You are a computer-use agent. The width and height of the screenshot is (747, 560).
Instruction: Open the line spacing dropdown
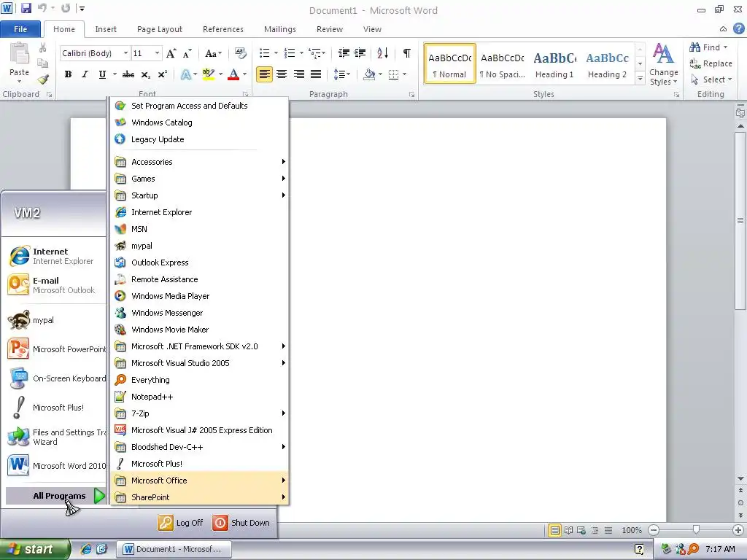(342, 74)
